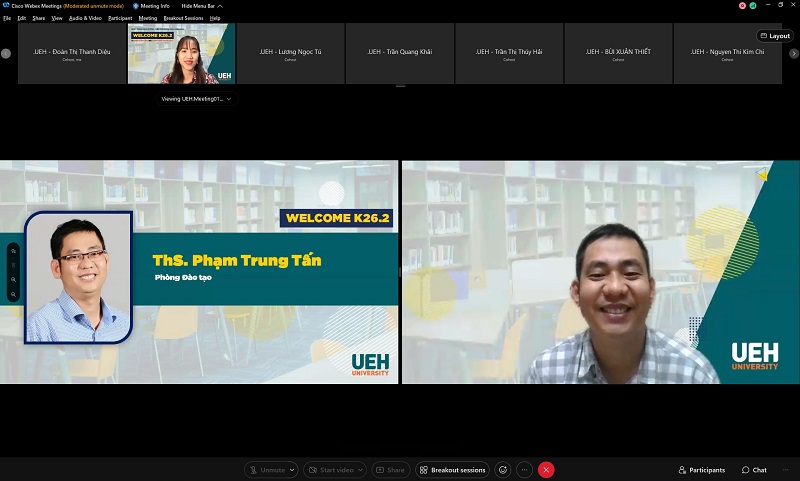Screen dimensions: 800x481
Task: Open the File menu
Action: 7,18
